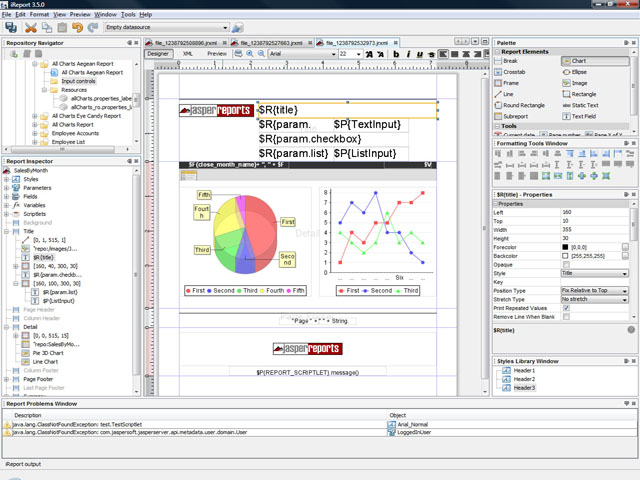This screenshot has width=640, height=480.
Task: Open the File menu
Action: coord(7,14)
